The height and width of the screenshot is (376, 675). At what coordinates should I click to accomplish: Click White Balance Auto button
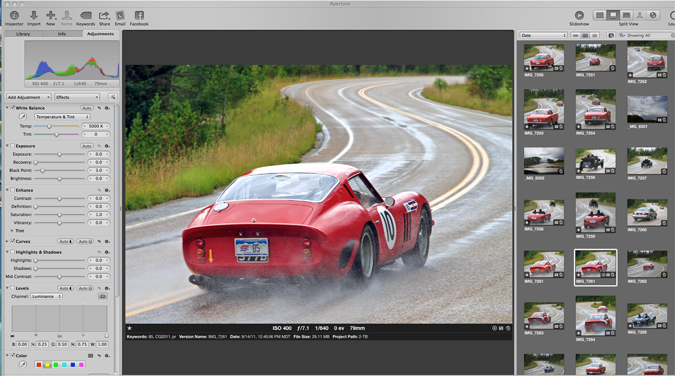click(87, 108)
